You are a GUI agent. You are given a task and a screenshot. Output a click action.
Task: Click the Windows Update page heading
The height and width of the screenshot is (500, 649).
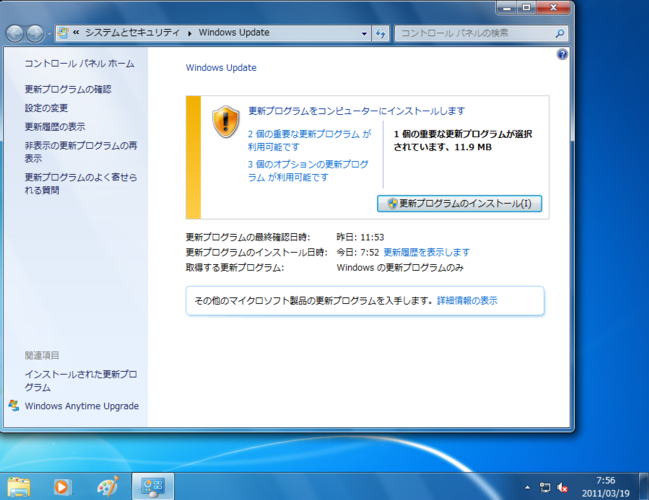point(221,68)
